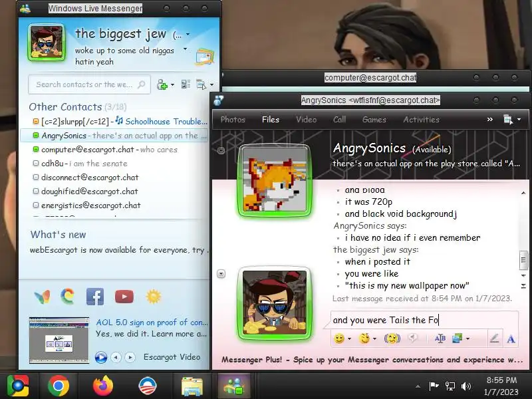Open the Photos tab
This screenshot has width=532, height=399.
(233, 120)
